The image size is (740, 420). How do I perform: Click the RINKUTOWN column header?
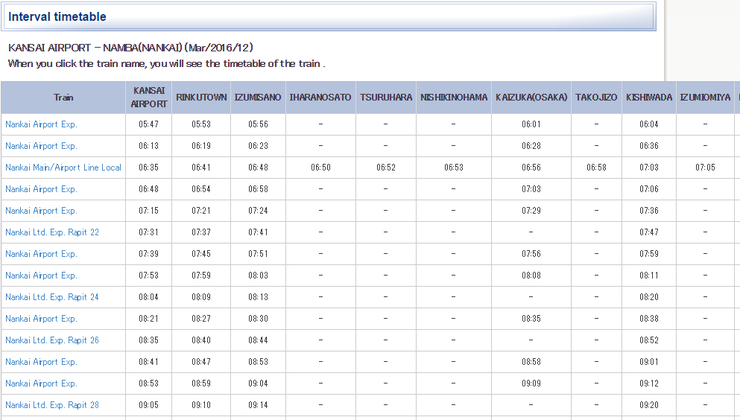tap(202, 97)
